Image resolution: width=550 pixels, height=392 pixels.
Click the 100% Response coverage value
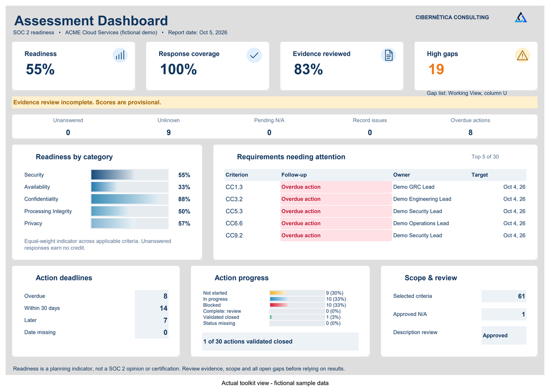coord(178,69)
